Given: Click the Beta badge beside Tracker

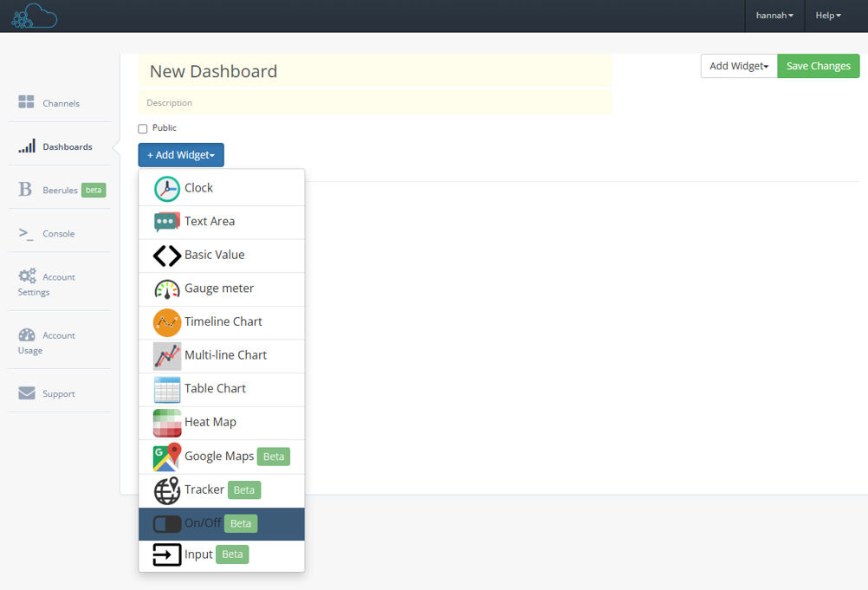Looking at the screenshot, I should click(x=244, y=490).
